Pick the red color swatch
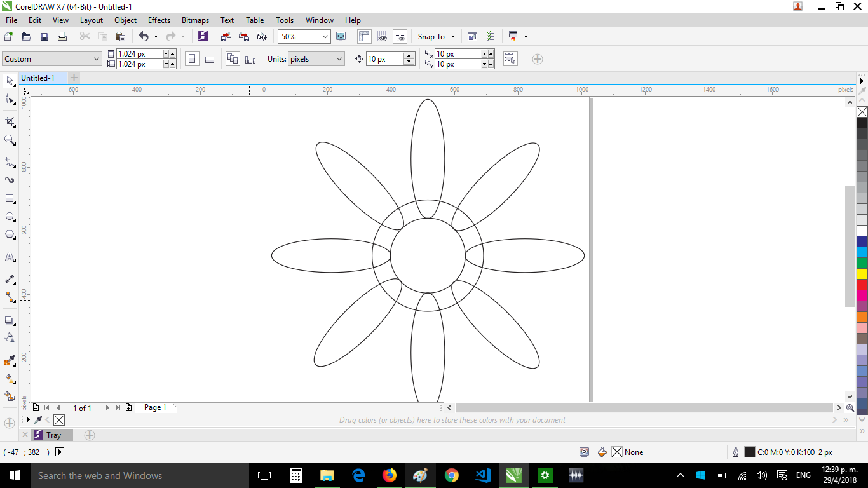 click(x=862, y=285)
